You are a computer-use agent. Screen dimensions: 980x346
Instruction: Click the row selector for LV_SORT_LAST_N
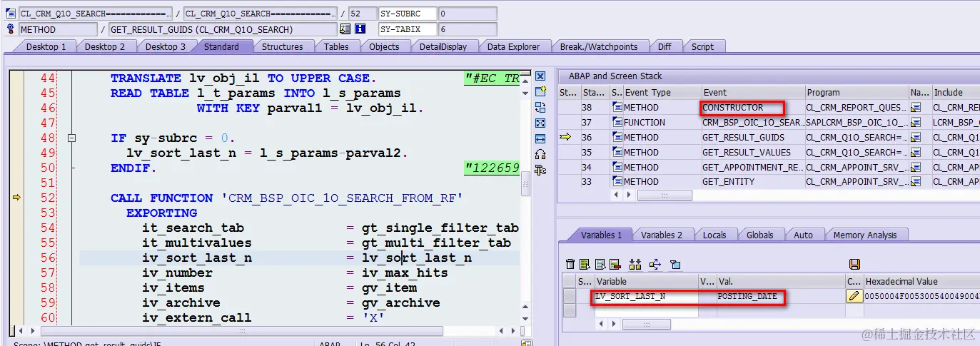[x=569, y=296]
